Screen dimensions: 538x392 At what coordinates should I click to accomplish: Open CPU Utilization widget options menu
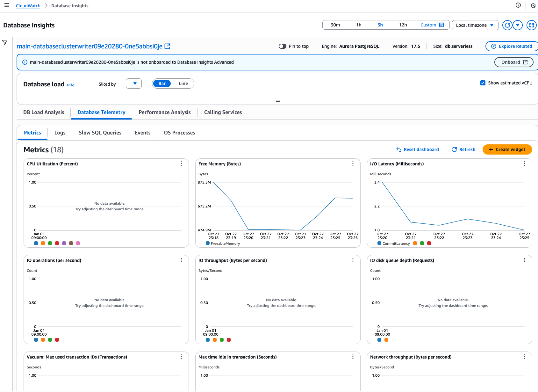(181, 163)
